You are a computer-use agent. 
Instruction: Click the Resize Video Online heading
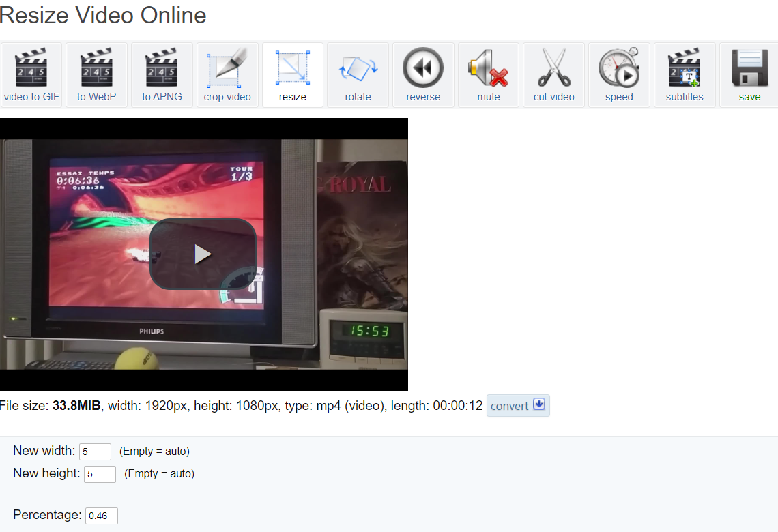pos(102,16)
